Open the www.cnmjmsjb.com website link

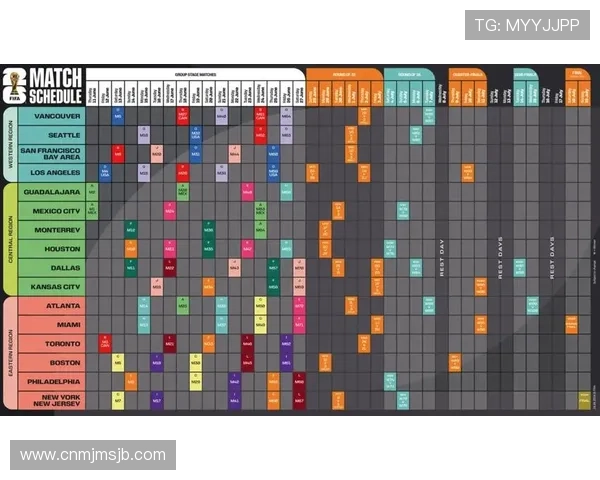[x=92, y=455]
